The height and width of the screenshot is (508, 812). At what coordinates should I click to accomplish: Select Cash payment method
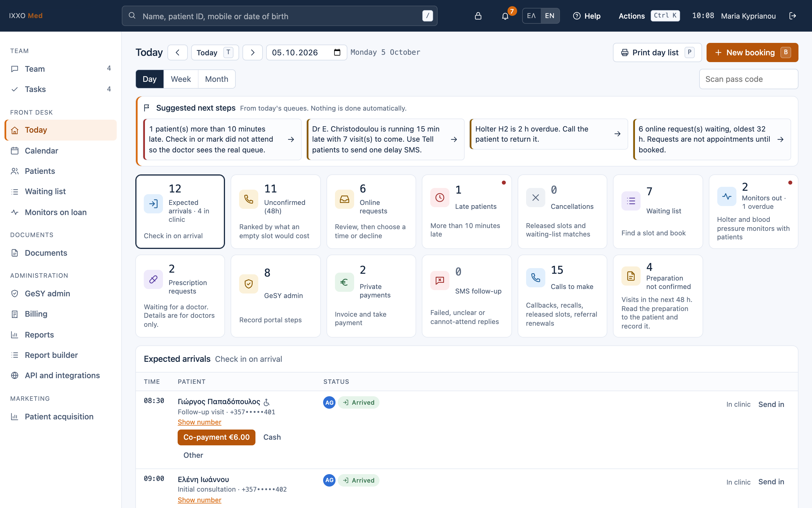(x=272, y=437)
